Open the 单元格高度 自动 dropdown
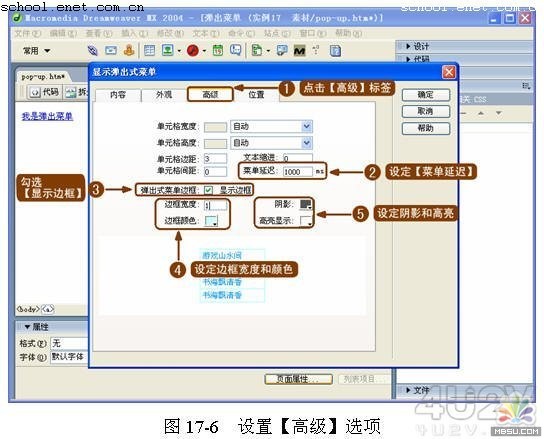The image size is (544, 439). tap(271, 143)
